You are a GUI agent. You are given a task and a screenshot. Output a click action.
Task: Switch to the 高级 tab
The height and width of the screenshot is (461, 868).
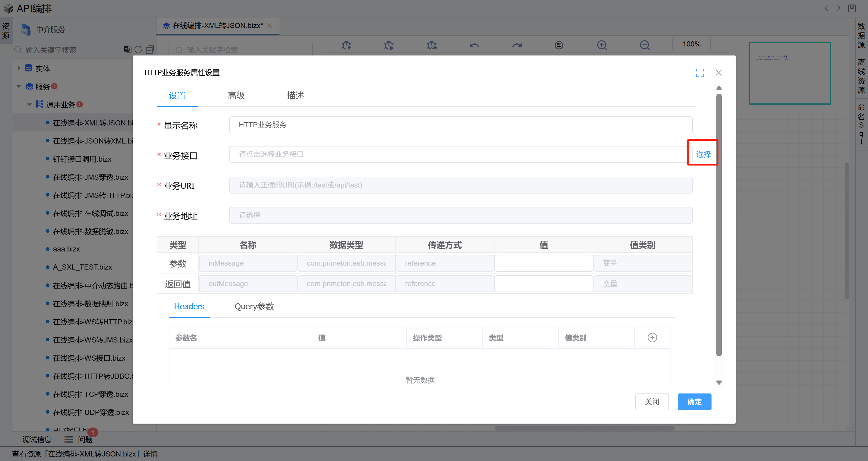236,96
